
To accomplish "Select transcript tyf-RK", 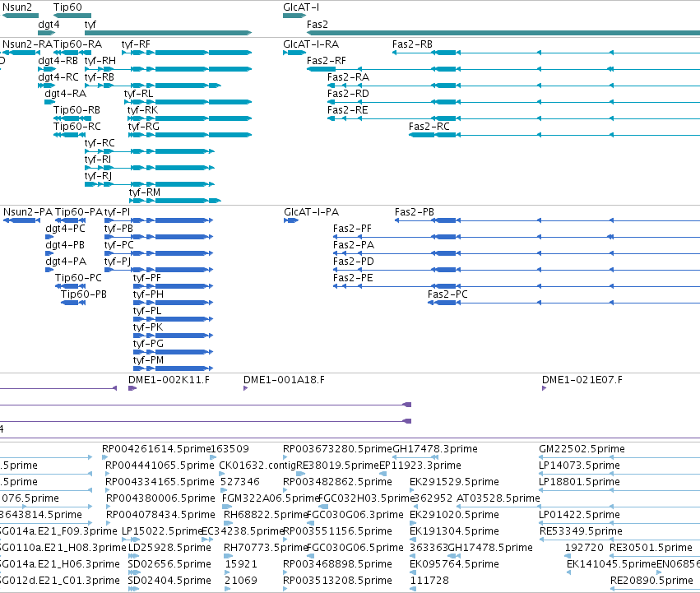I will click(142, 110).
